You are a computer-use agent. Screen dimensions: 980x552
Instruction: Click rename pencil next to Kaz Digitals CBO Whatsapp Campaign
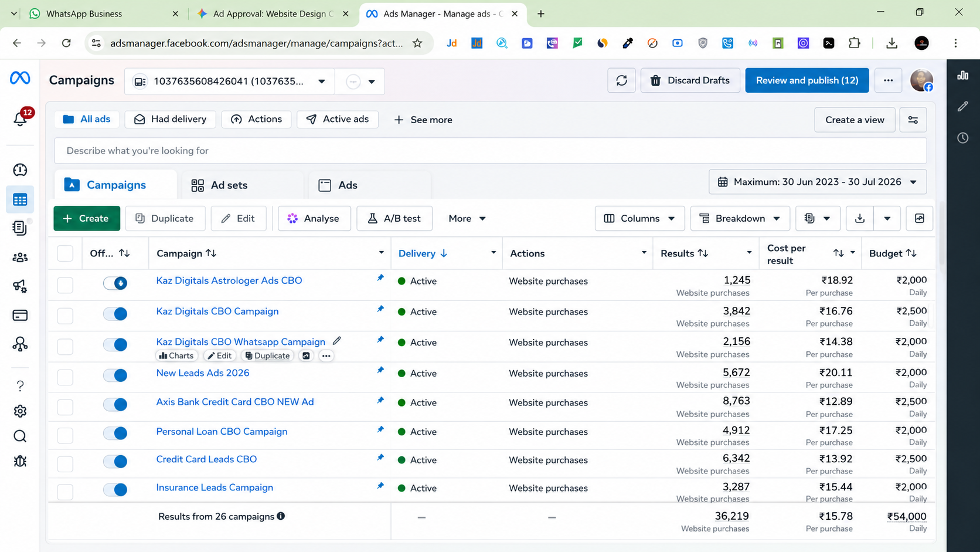point(337,341)
